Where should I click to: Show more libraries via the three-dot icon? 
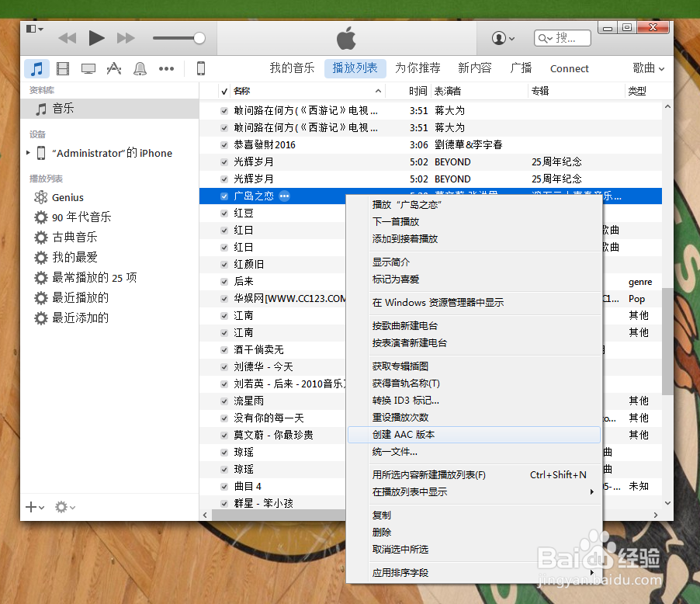pos(167,69)
